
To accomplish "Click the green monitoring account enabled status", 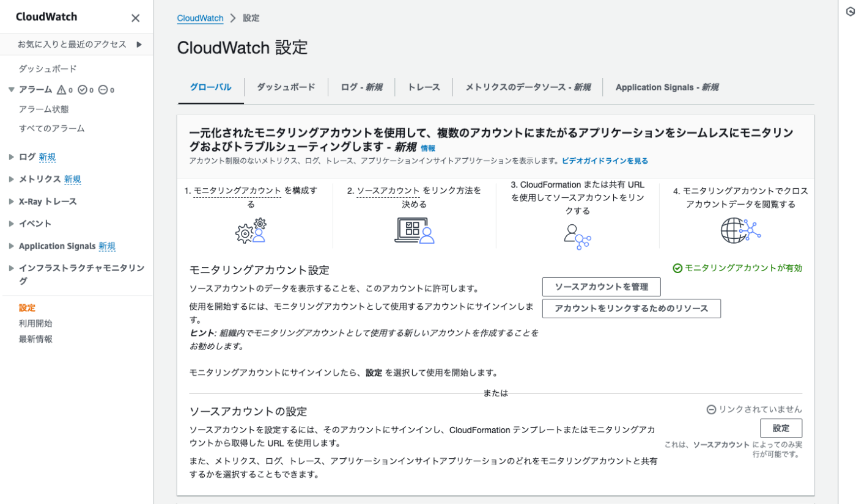I will (x=737, y=268).
